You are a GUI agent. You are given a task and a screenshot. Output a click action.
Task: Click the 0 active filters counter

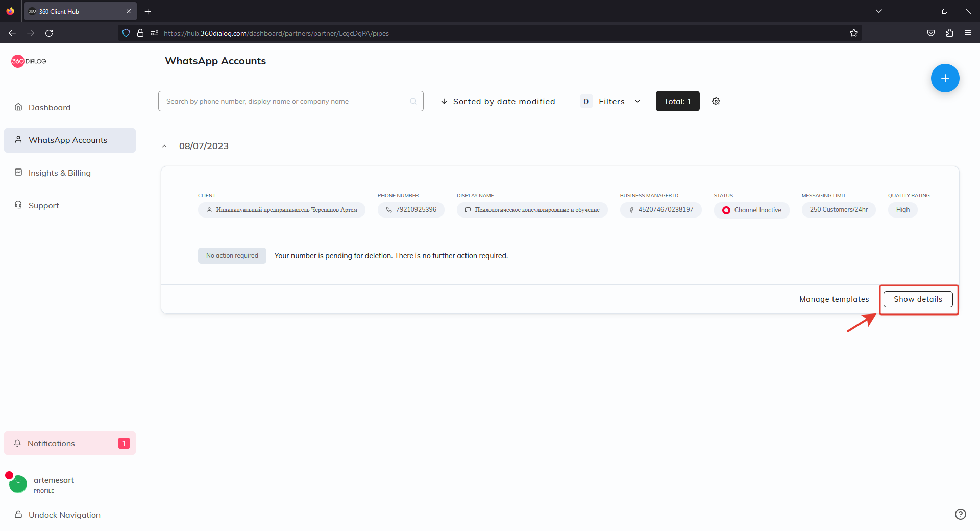pyautogui.click(x=586, y=101)
